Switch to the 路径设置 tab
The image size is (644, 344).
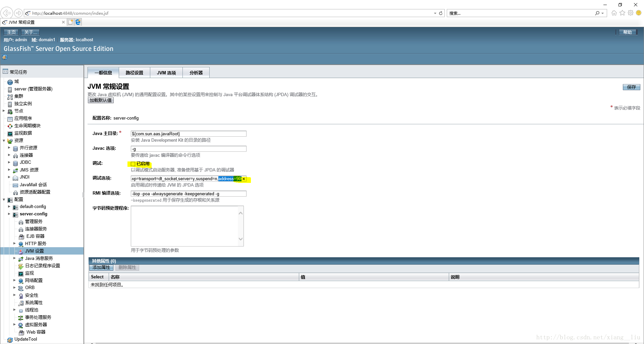135,73
